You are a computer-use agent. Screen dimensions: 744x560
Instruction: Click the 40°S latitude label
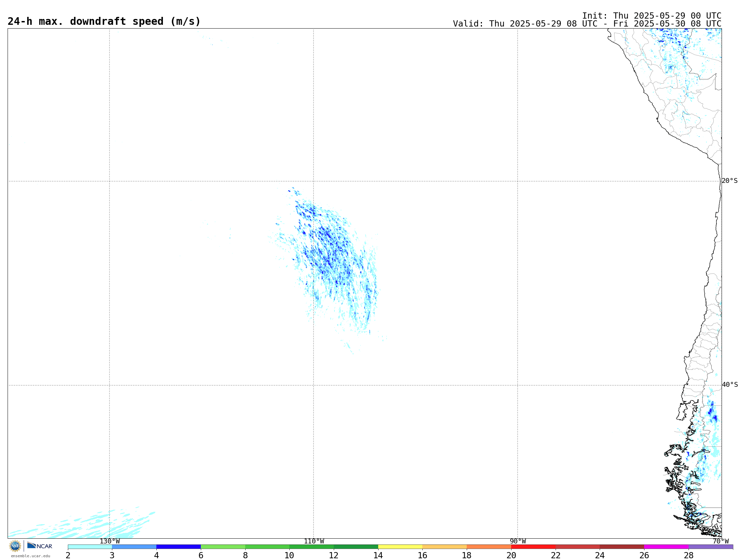click(730, 385)
